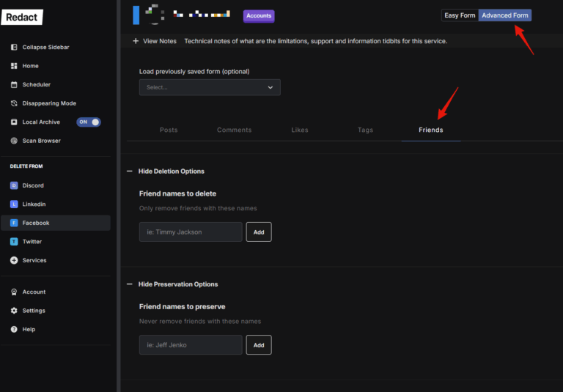Image resolution: width=563 pixels, height=392 pixels.
Task: Click Add next to friend names to delete
Action: click(x=259, y=232)
